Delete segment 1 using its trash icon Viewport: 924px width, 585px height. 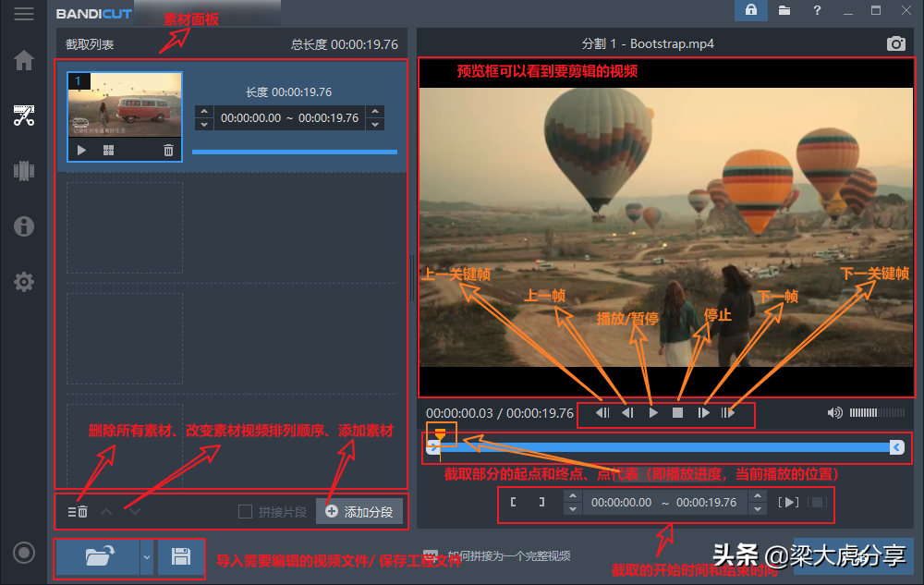168,150
